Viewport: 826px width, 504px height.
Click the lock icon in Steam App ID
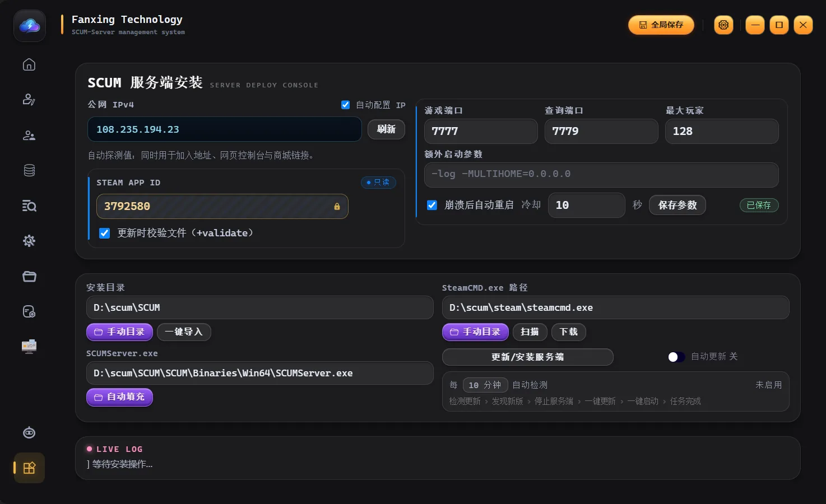[337, 207]
